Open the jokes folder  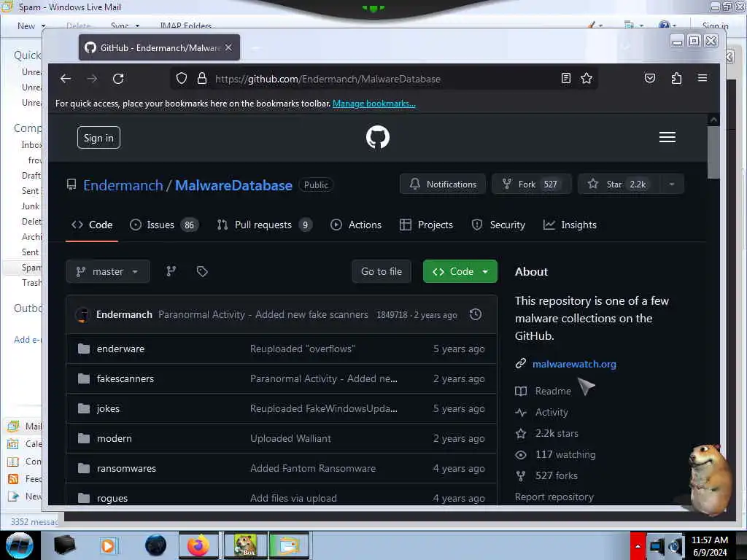click(x=108, y=408)
